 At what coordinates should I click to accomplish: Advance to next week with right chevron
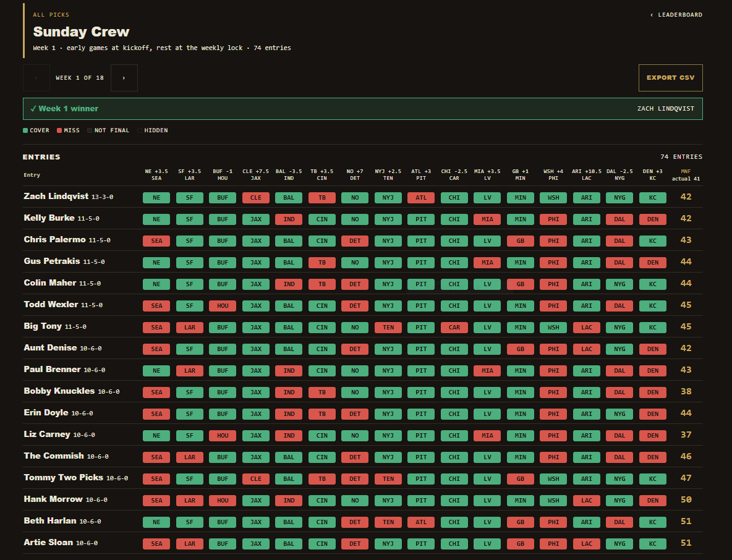point(124,77)
